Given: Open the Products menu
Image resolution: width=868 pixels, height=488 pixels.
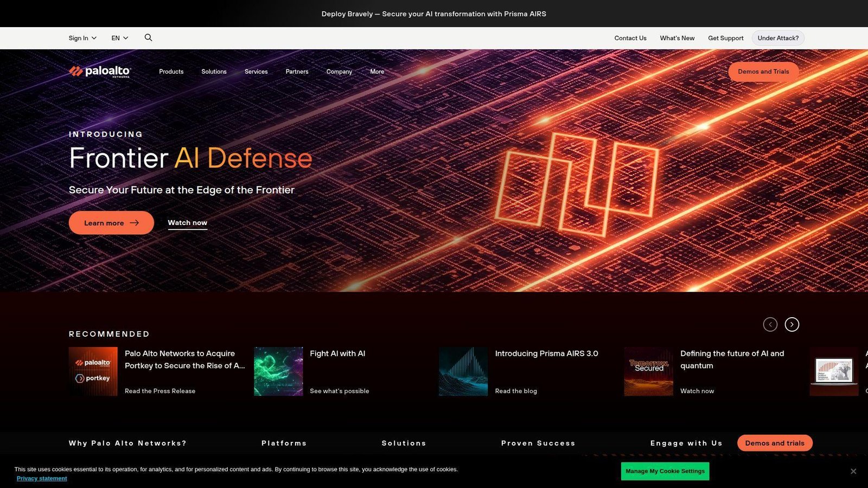Looking at the screenshot, I should pos(171,72).
